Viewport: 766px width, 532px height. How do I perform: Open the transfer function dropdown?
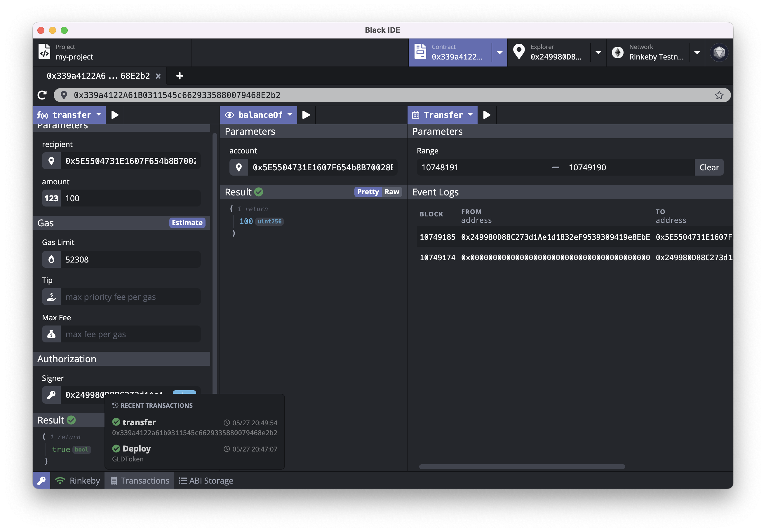(x=69, y=115)
